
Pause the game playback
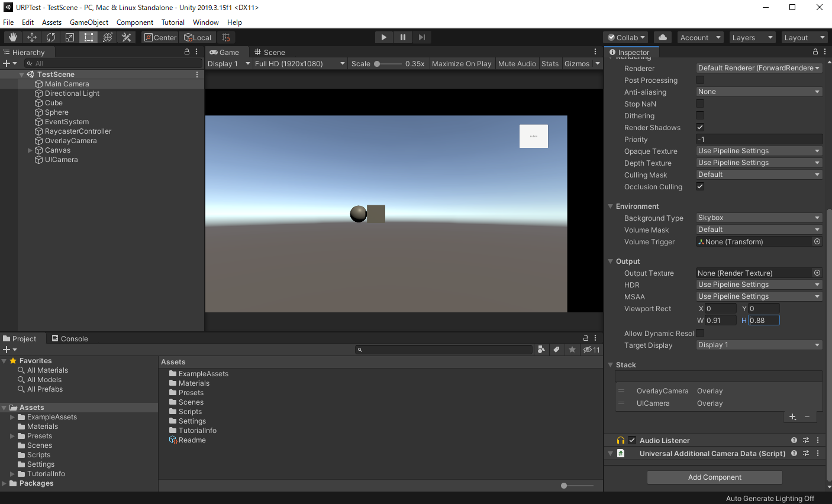pos(402,37)
